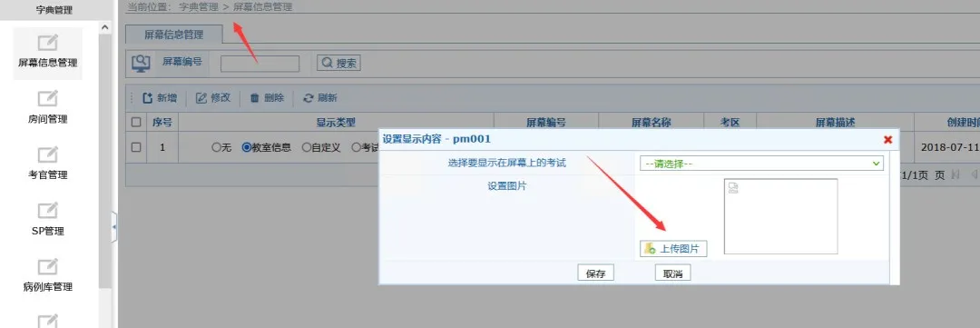Click the monitor icon beside 屏幕编号
This screenshot has height=328, width=980.
(x=141, y=63)
